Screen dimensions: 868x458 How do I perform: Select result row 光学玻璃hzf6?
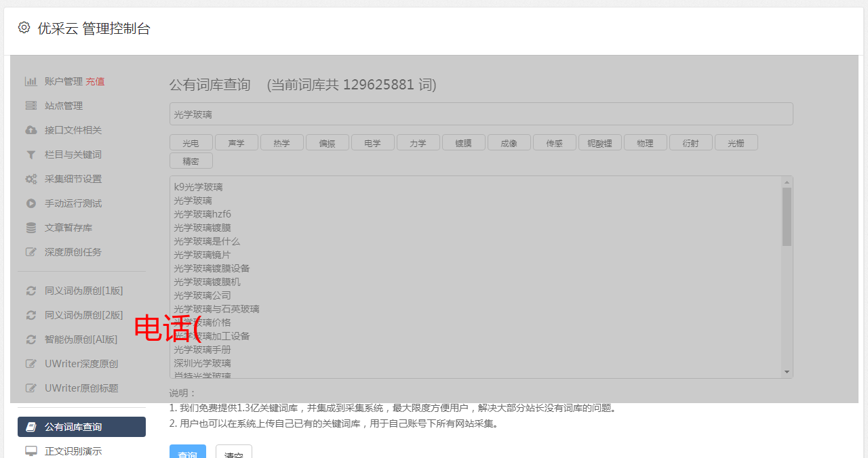point(202,214)
